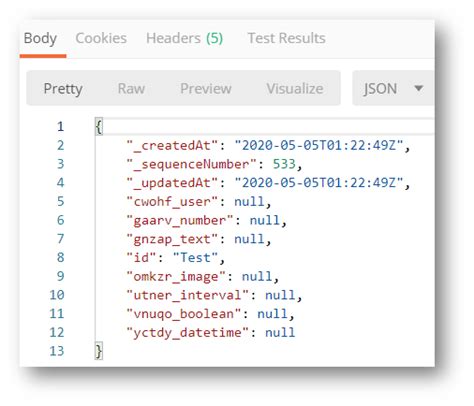Click the _updatedAt timestamp value
474x406 pixels.
pos(319,183)
